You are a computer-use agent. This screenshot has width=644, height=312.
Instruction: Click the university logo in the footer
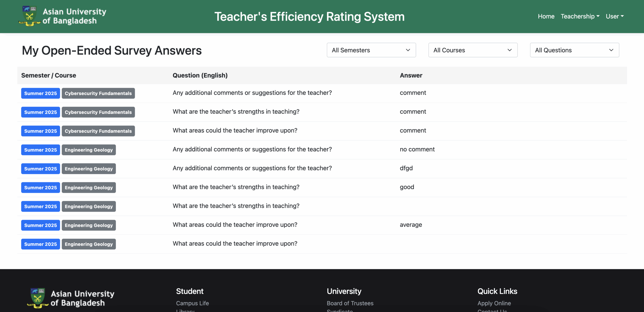tap(71, 298)
